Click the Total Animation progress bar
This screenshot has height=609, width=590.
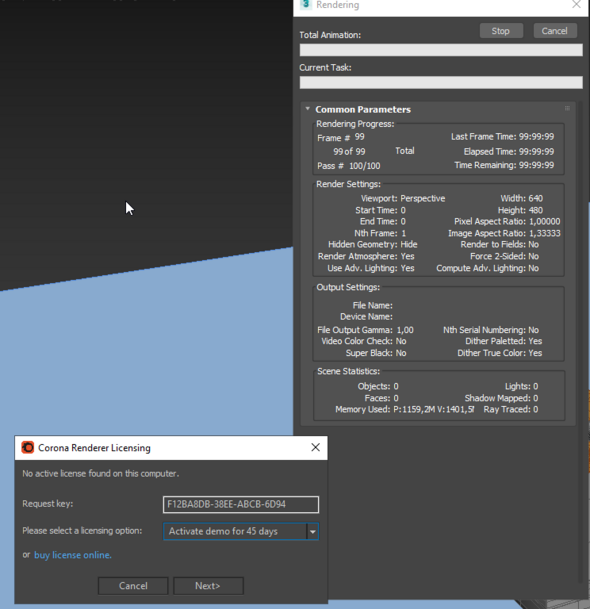pyautogui.click(x=441, y=50)
